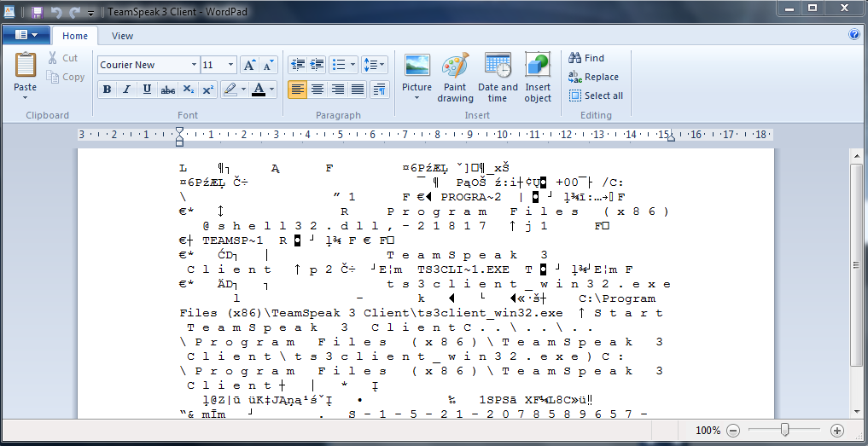Insert Date and time
This screenshot has width=868, height=446.
tap(498, 78)
